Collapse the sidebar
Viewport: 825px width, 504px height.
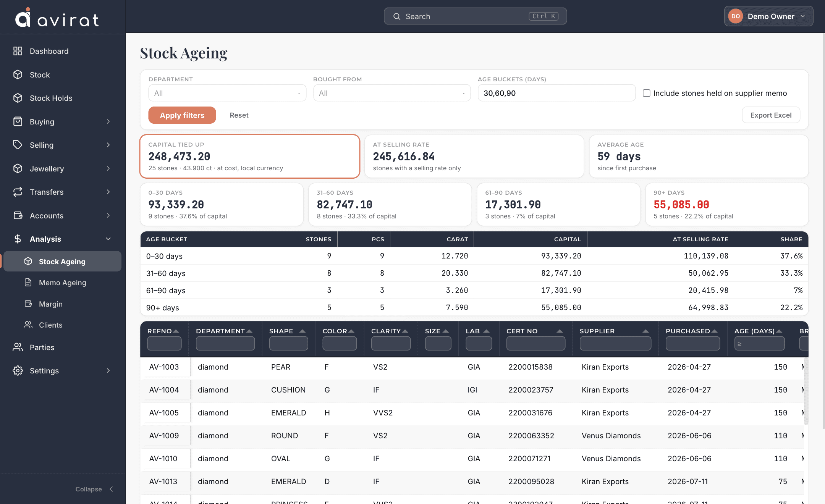point(94,489)
